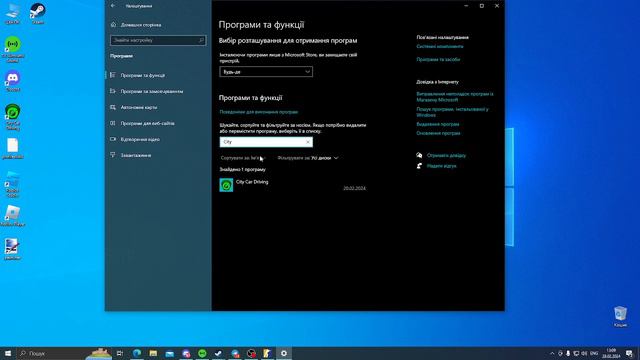Open Task View from the taskbar
Screen dimensions: 640x360
[x=120, y=353]
